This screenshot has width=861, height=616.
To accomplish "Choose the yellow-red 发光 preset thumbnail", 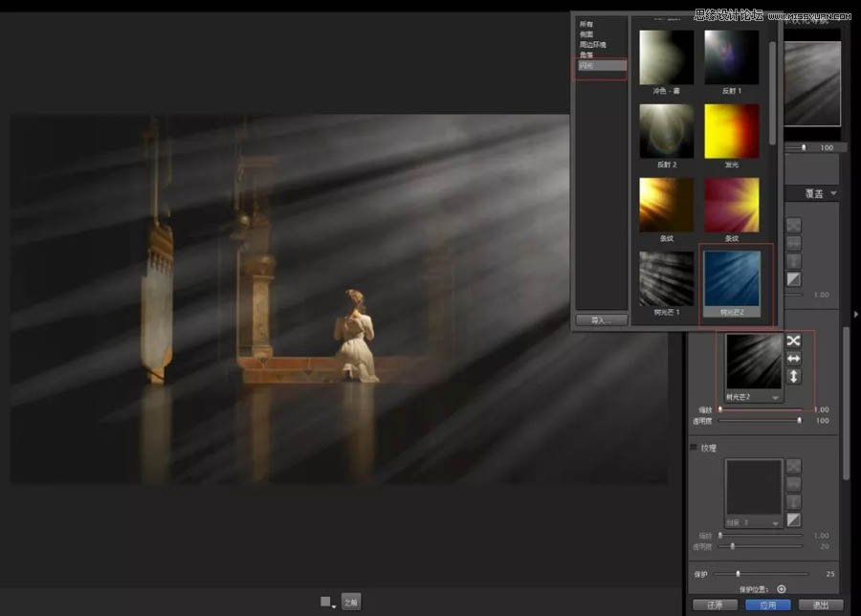I will click(x=732, y=131).
